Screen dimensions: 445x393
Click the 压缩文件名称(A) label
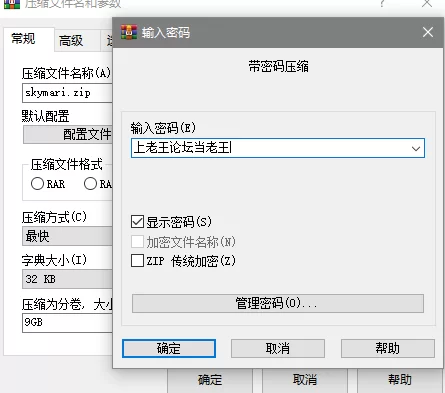click(x=66, y=73)
